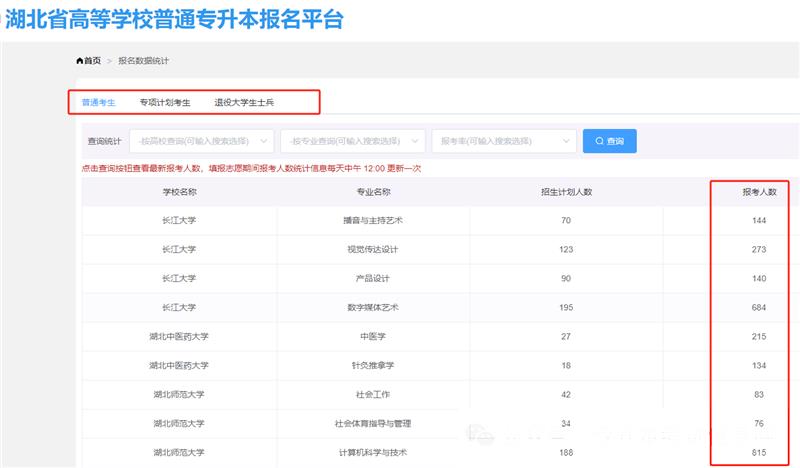The height and width of the screenshot is (468, 800).
Task: Go to 首页 breadcrumb link
Action: [92, 61]
